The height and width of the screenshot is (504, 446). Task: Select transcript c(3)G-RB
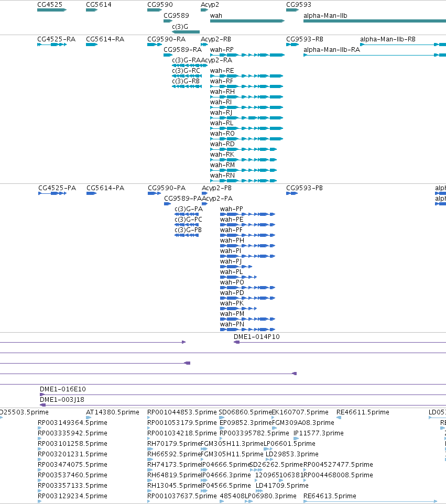(186, 81)
